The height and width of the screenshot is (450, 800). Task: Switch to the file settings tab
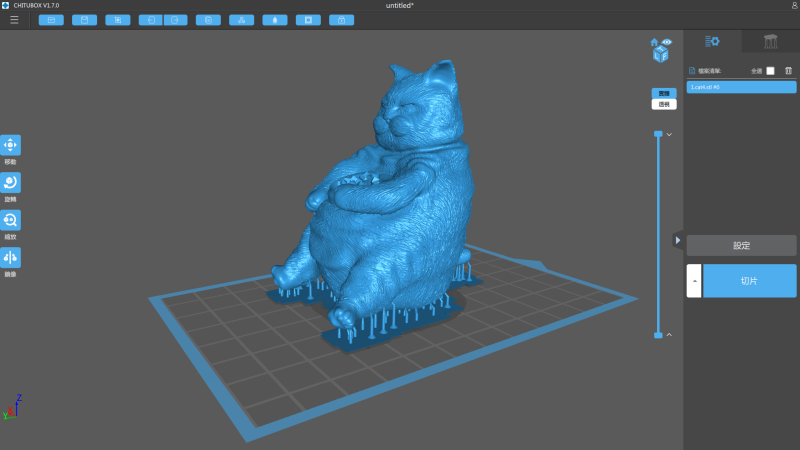(x=712, y=41)
